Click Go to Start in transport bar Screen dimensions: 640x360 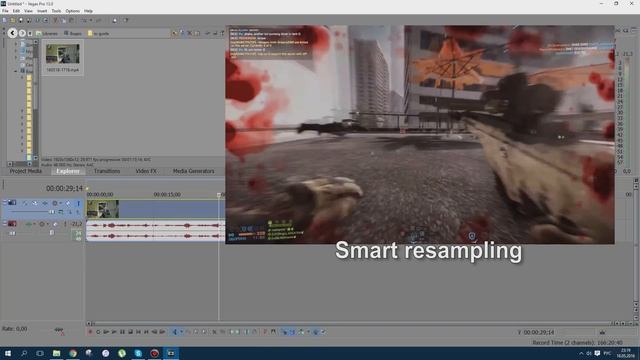(x=138, y=332)
